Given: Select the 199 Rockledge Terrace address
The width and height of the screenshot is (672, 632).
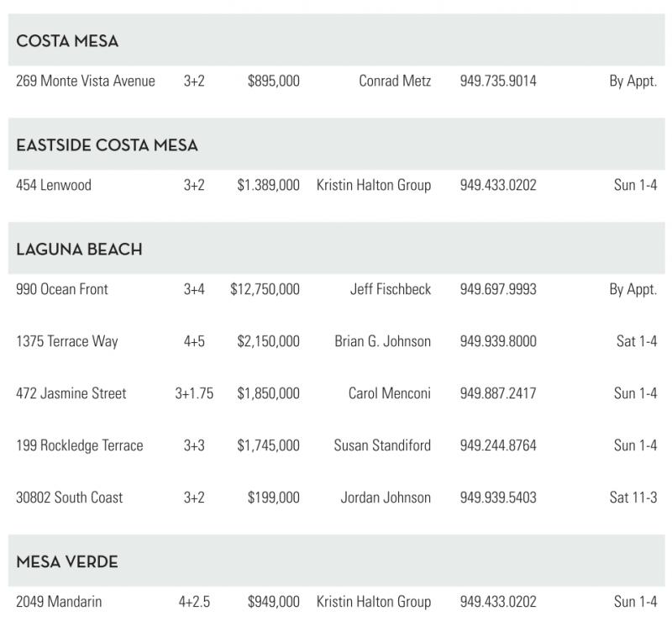Looking at the screenshot, I should pos(80,445).
